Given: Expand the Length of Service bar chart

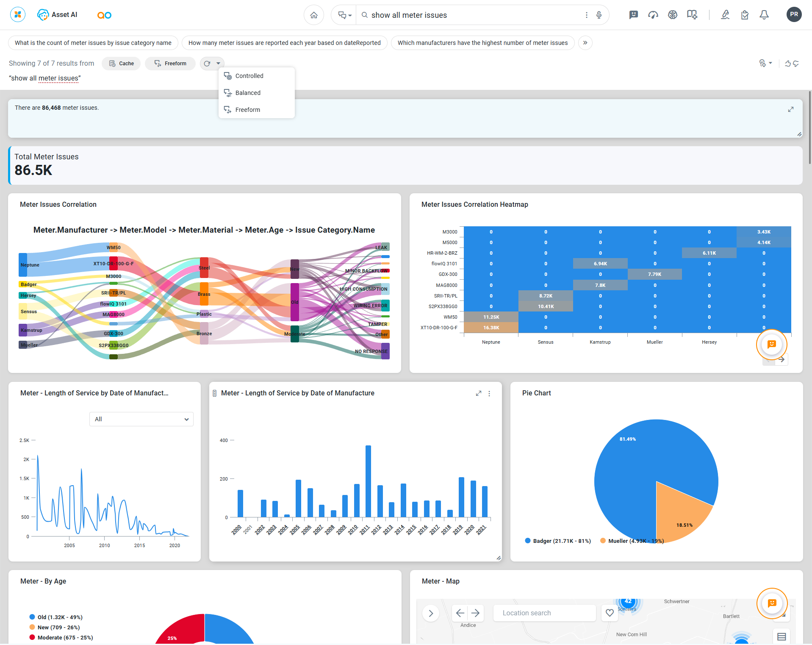Looking at the screenshot, I should pos(479,393).
